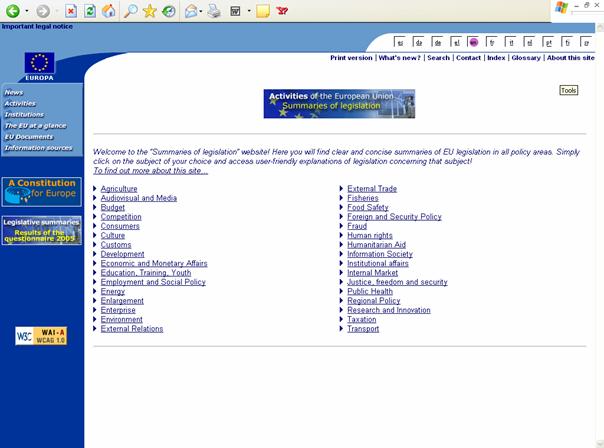
Task: Open the Favorites star icon
Action: point(149,11)
